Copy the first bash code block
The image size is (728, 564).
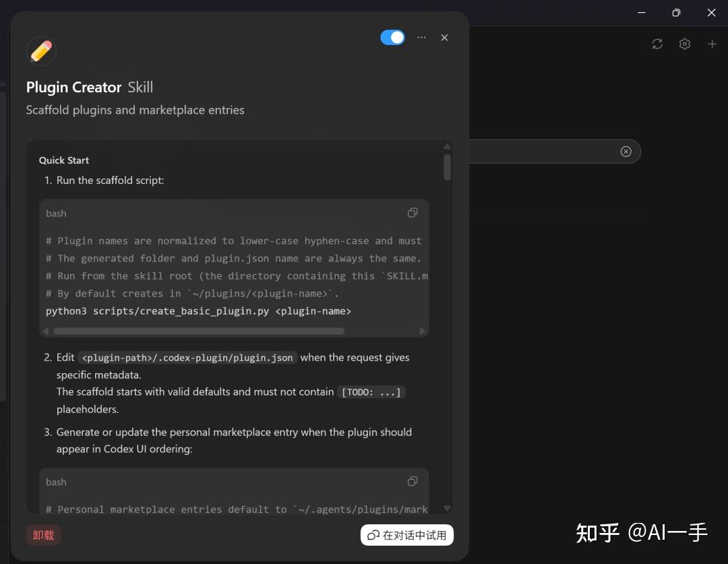pos(413,213)
